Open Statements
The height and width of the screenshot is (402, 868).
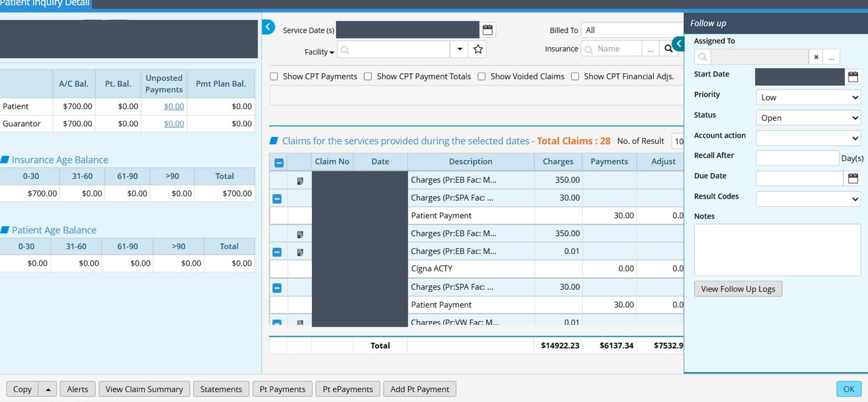[x=221, y=389]
